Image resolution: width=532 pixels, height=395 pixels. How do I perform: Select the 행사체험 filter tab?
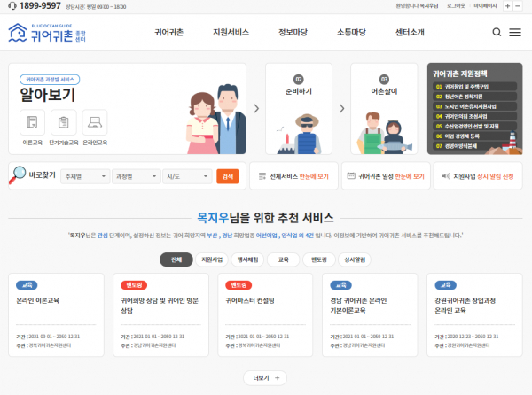coord(247,259)
